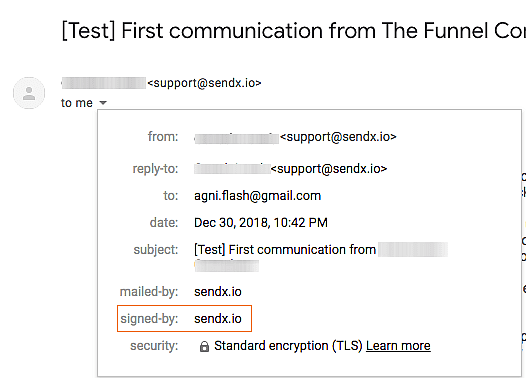This screenshot has height=378, width=526.
Task: Click the 'to me' label text
Action: (x=77, y=103)
